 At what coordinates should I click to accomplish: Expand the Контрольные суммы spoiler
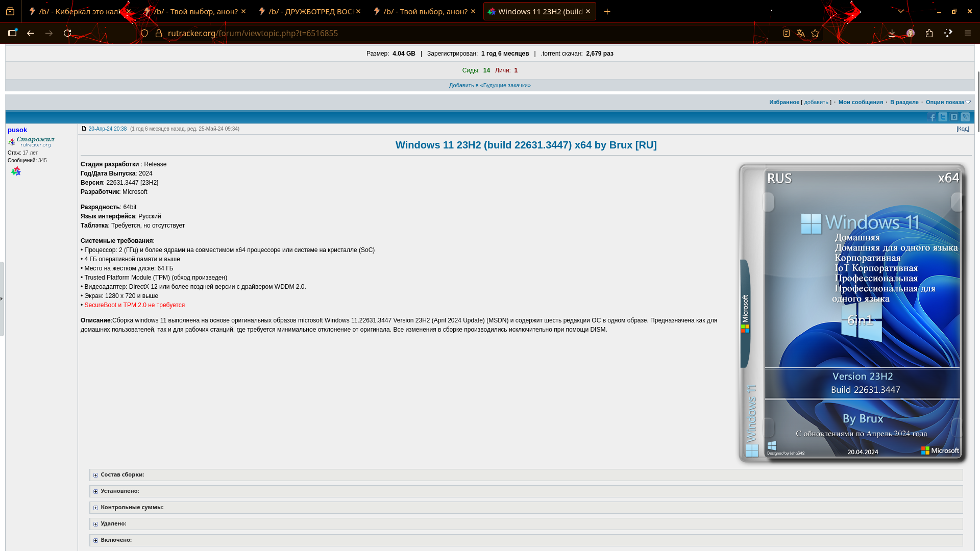(132, 508)
